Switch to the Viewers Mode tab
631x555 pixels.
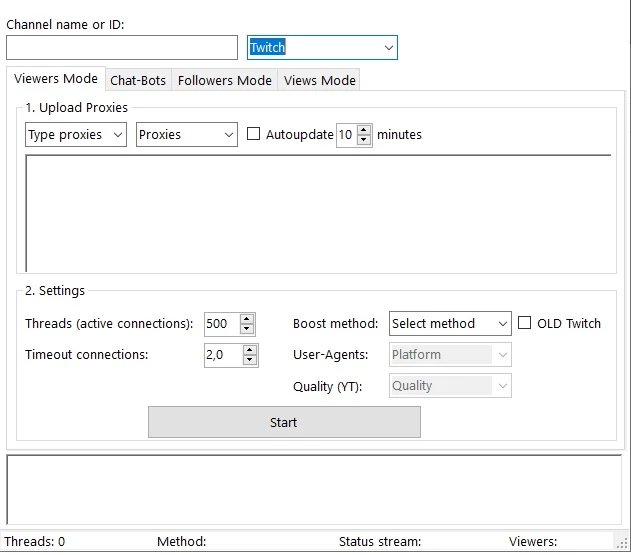coord(56,79)
